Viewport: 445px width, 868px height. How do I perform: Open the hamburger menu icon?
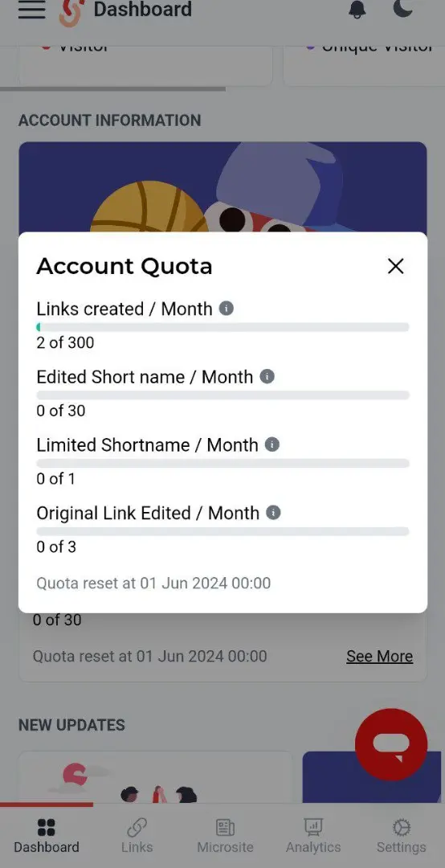[x=31, y=10]
